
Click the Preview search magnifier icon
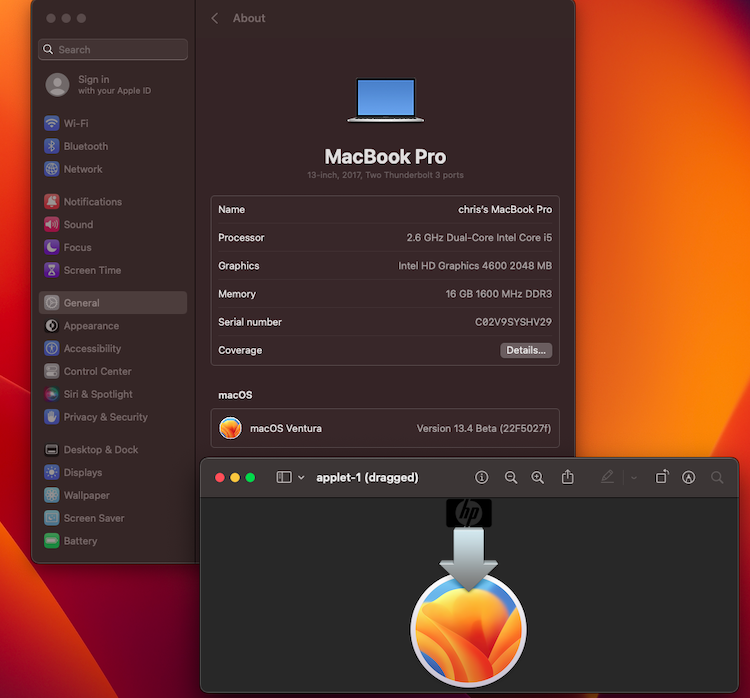[x=717, y=477]
